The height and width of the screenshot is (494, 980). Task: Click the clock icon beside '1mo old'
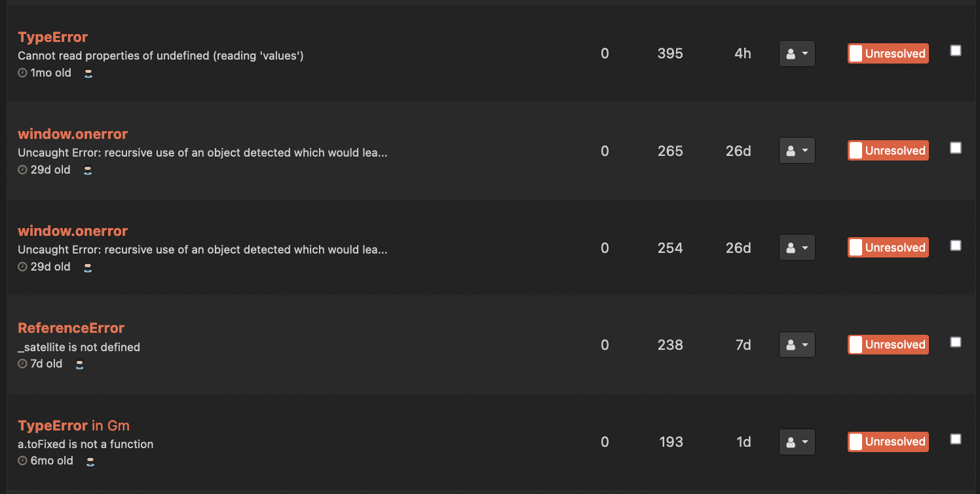click(20, 73)
